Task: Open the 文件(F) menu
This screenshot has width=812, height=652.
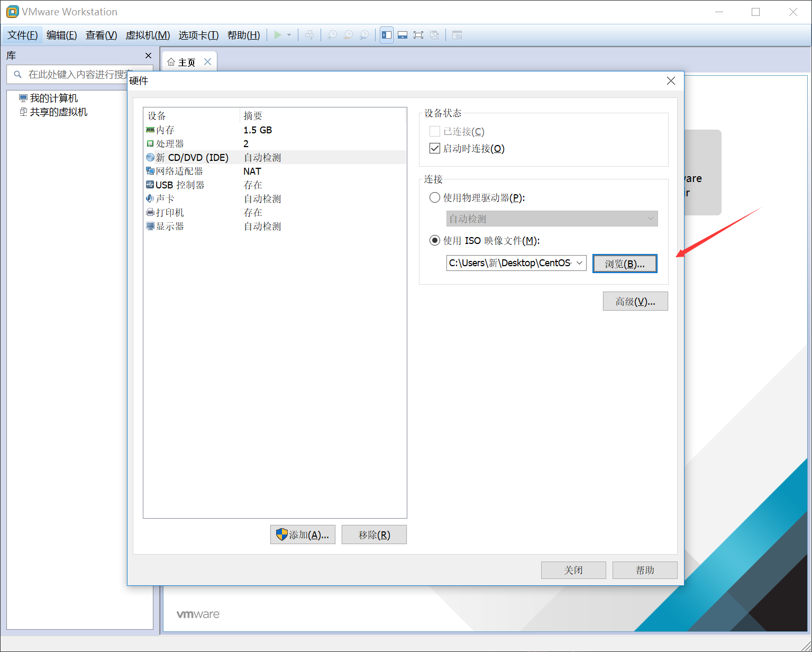Action: [23, 35]
